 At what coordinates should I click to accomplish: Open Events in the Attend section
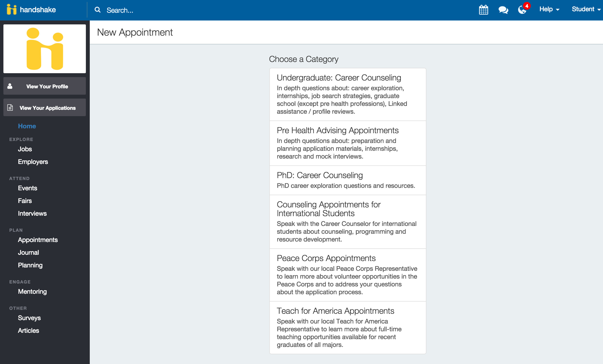[27, 188]
